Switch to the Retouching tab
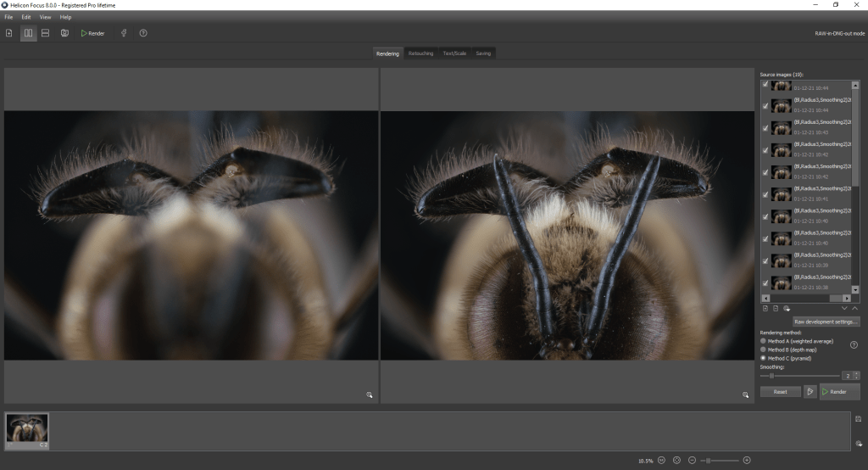Image resolution: width=868 pixels, height=470 pixels. [420, 53]
